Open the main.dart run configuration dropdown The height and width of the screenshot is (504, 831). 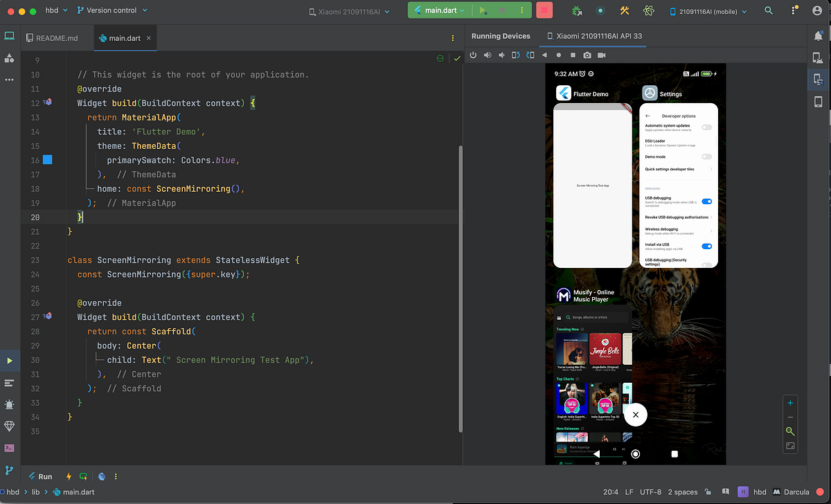[x=439, y=10]
